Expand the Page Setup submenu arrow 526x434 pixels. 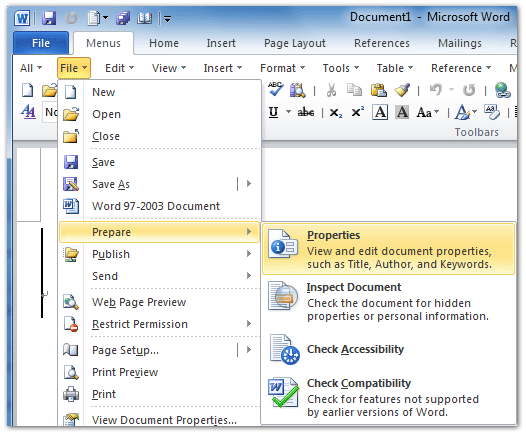[x=249, y=350]
